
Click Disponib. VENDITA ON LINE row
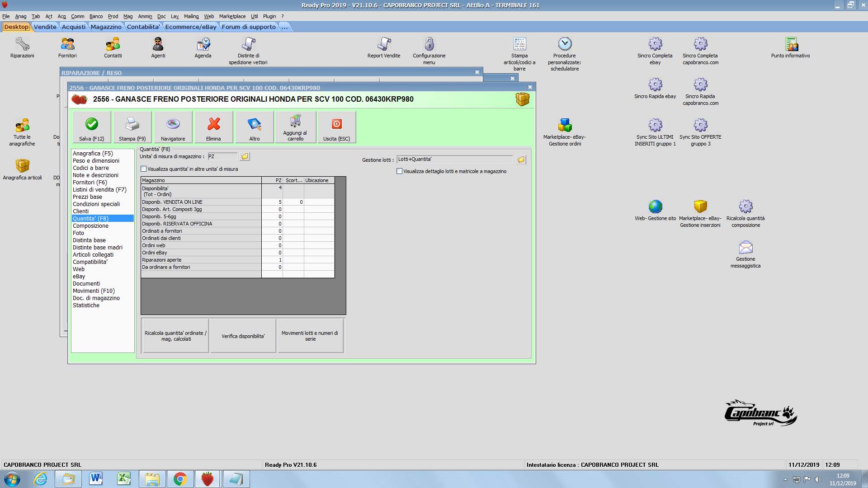pyautogui.click(x=238, y=202)
